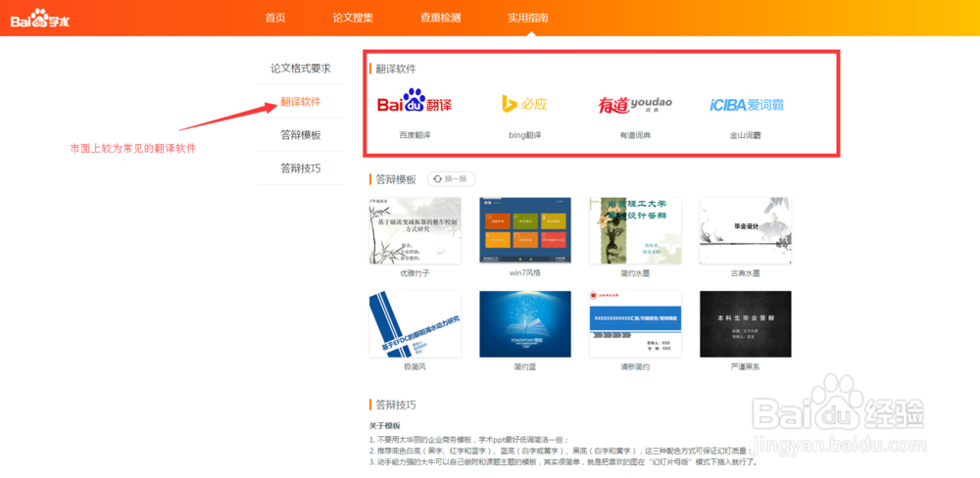Screen dimensions: 980x478
Task: Click the 翻译软件 section heading
Action: (396, 69)
